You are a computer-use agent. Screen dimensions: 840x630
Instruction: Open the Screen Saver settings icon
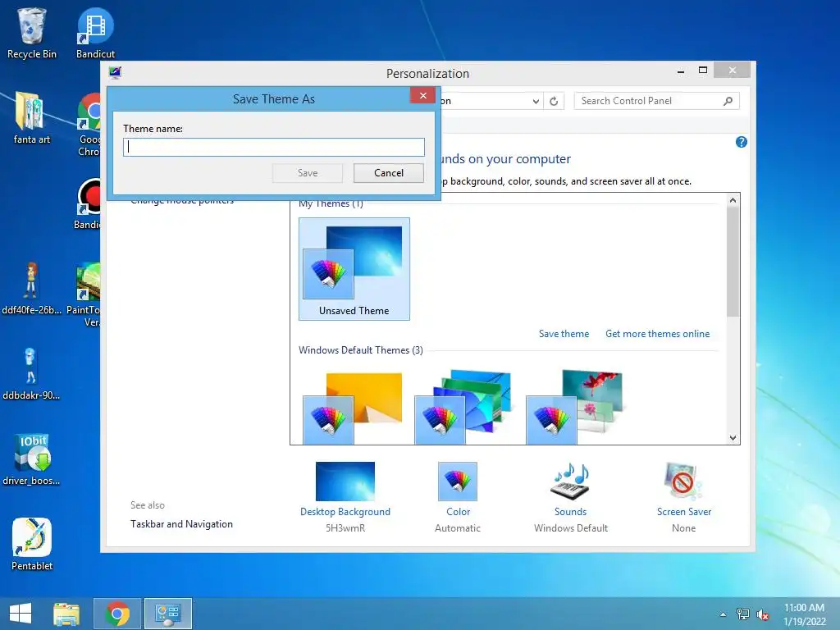[x=683, y=481]
